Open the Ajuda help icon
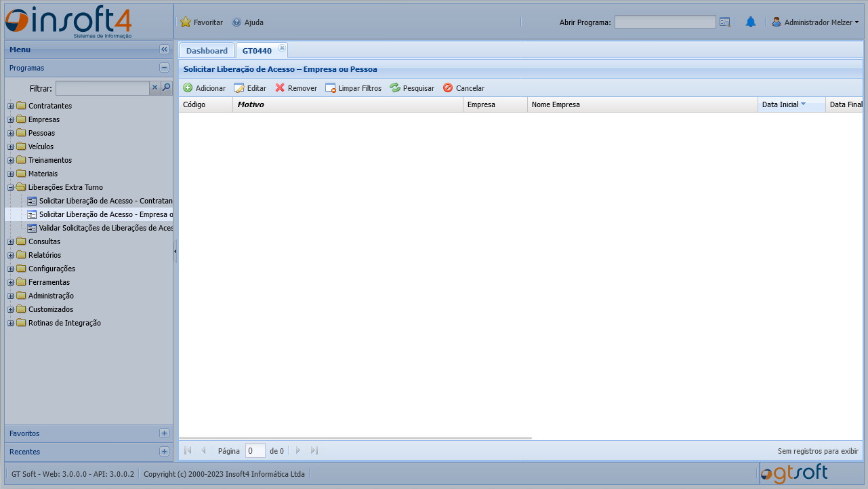Image resolution: width=868 pixels, height=489 pixels. click(236, 22)
